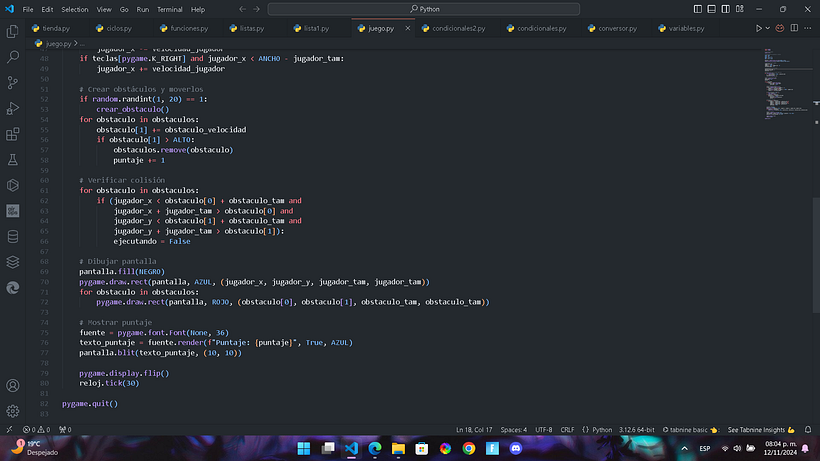Viewport: 820px width, 461px height.
Task: Change encoding via UTF-8
Action: coord(543,430)
